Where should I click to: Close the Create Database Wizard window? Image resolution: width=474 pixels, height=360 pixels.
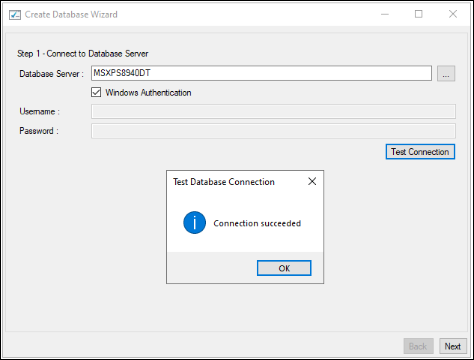pyautogui.click(x=453, y=14)
